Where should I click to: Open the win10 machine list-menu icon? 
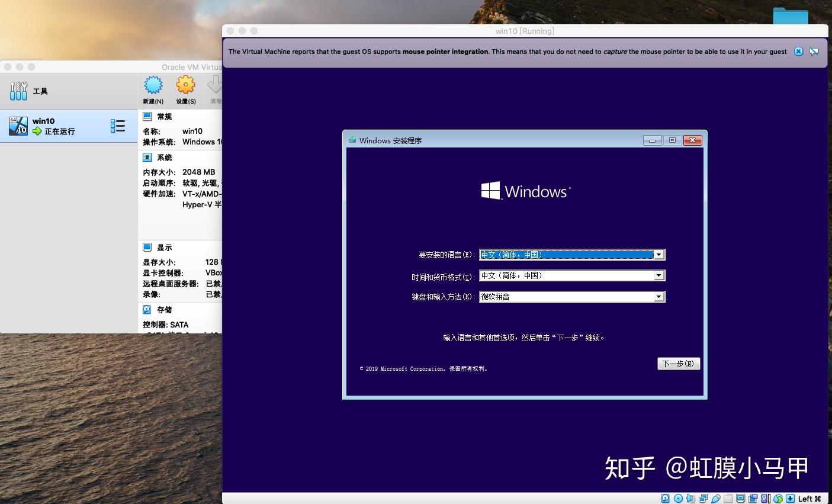click(x=118, y=126)
